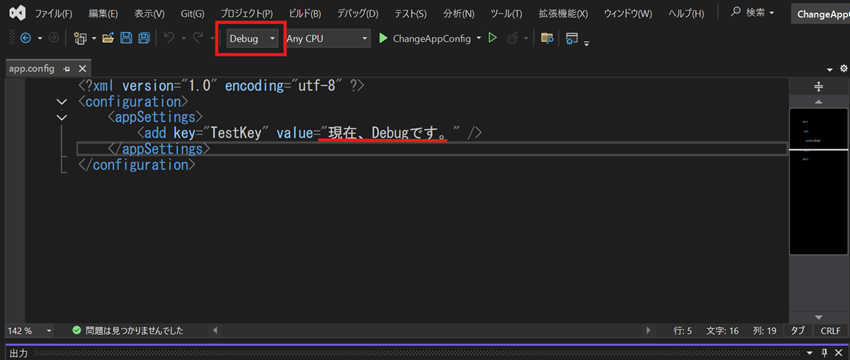Click the 行: 5 line indicator
The image size is (850, 360).
682,330
